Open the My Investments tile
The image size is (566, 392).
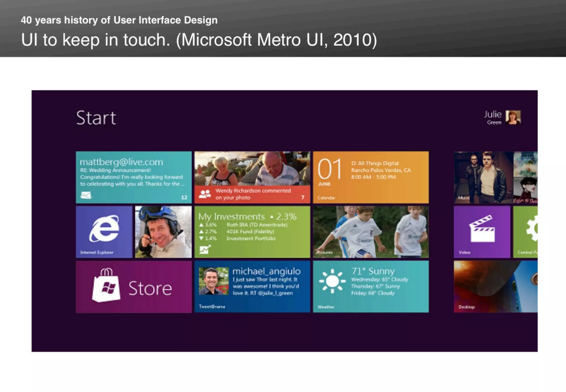(252, 232)
